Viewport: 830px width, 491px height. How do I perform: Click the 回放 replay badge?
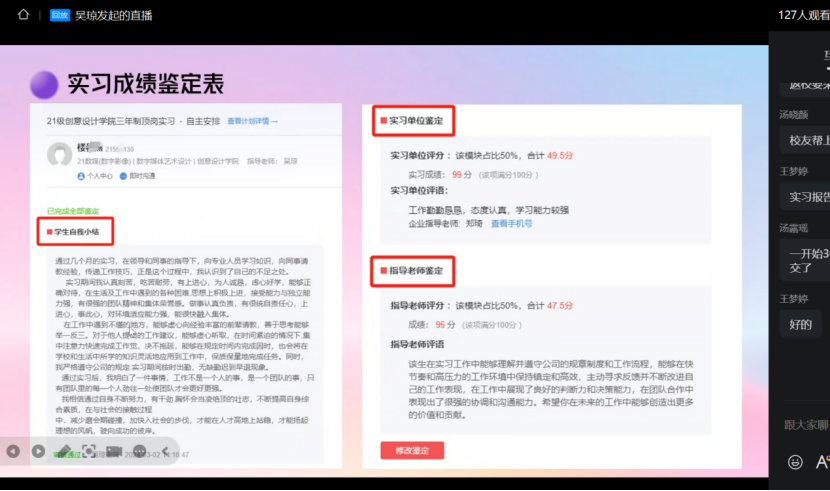point(59,14)
